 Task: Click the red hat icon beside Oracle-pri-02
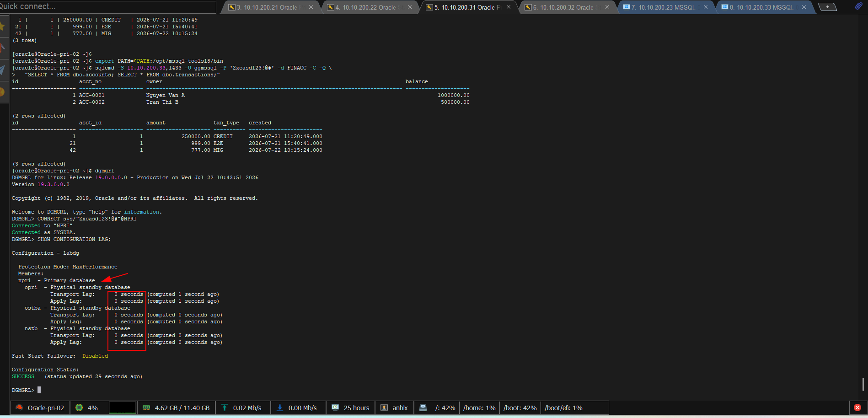(x=19, y=407)
